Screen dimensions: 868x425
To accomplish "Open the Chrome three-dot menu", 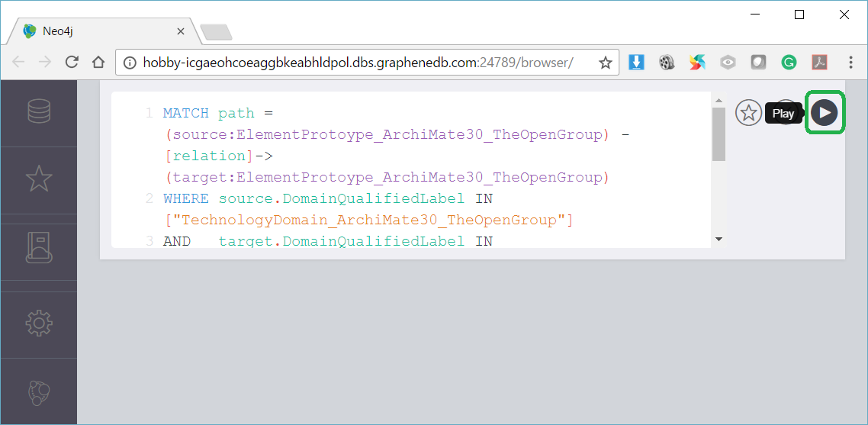I will 850,63.
